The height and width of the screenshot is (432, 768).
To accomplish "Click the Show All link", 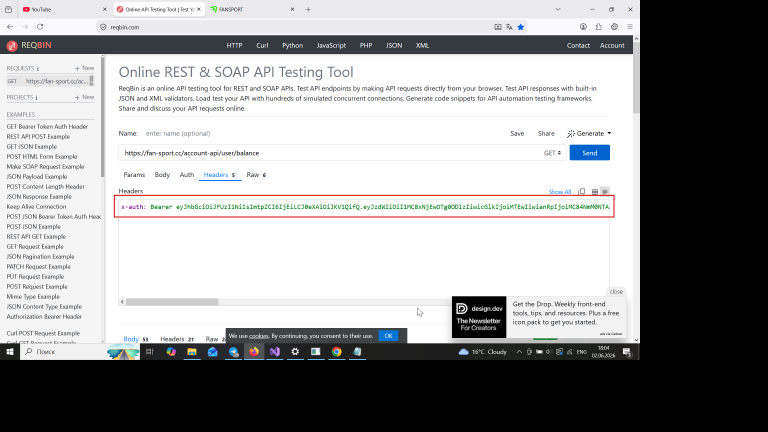I will (560, 192).
